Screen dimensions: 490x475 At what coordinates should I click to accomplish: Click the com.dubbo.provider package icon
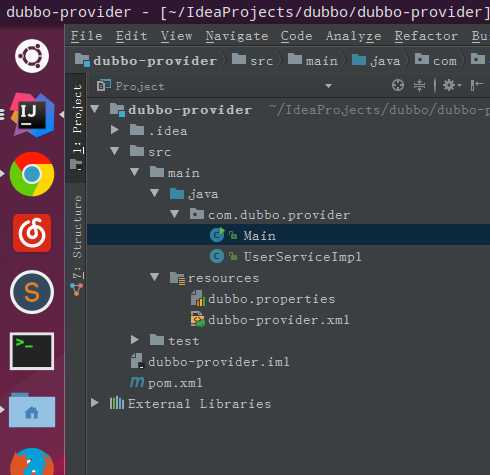[197, 214]
